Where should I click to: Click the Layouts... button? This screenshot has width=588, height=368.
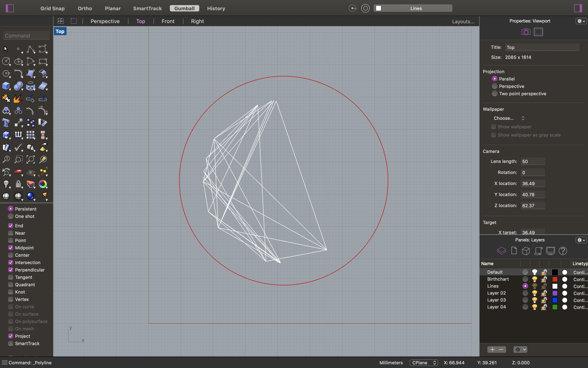pyautogui.click(x=463, y=21)
